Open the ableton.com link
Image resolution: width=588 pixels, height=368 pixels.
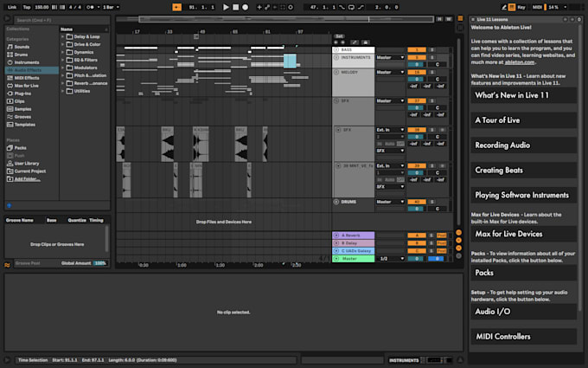pos(520,62)
